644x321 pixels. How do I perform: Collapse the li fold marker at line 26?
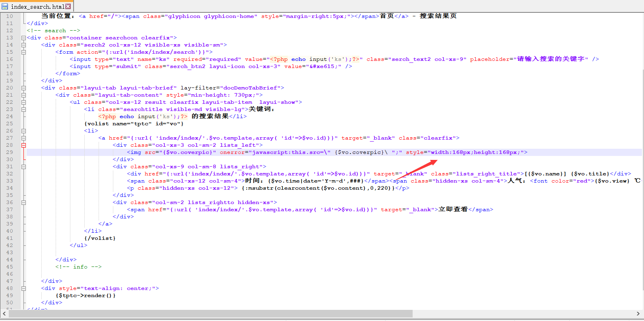23,131
